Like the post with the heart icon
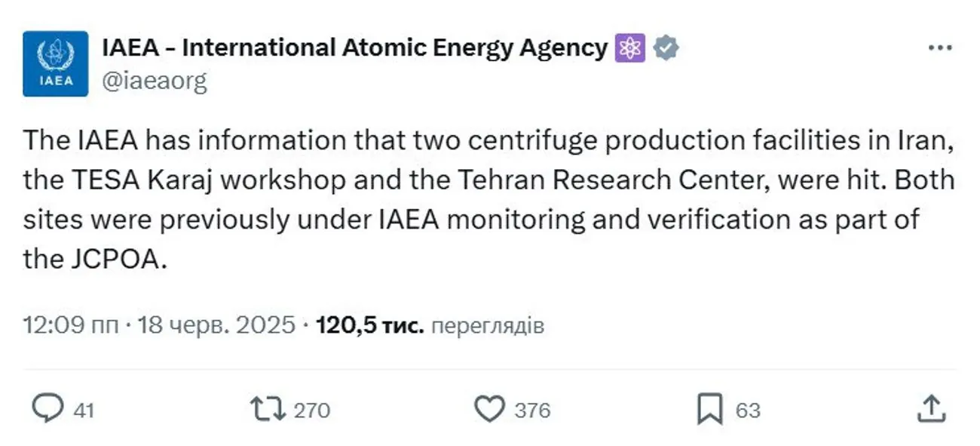 (x=489, y=409)
